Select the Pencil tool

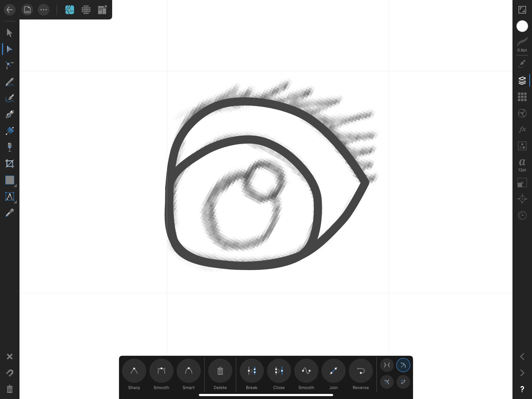tap(9, 82)
